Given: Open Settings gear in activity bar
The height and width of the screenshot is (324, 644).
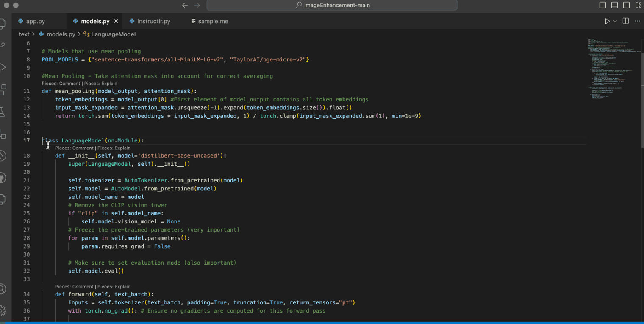Looking at the screenshot, I should tap(3, 310).
